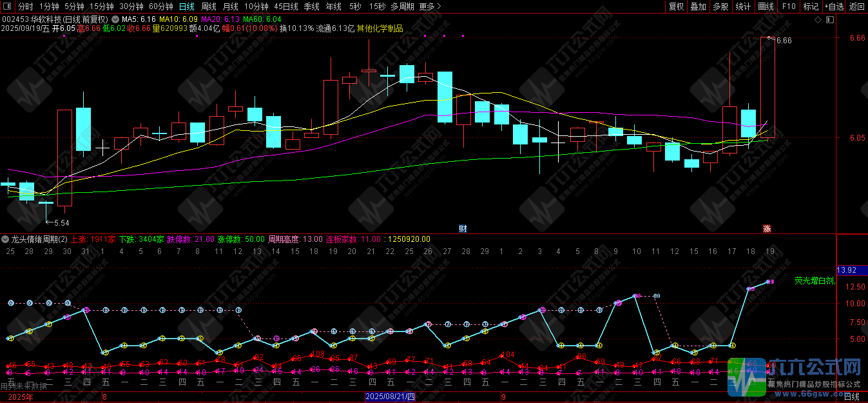Expand the 龙头情绪周期 indicator dropdown
This screenshot has height=403, width=868.
click(x=6, y=239)
